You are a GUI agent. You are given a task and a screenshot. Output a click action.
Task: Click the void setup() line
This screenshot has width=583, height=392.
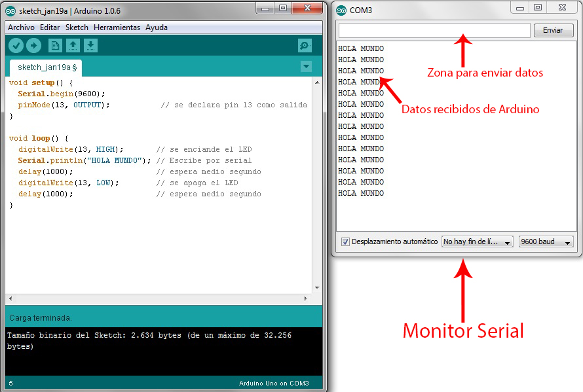click(41, 82)
